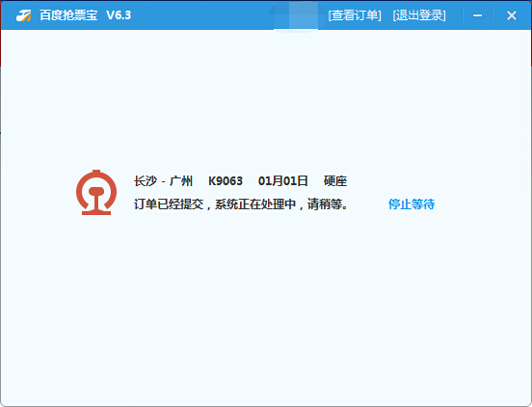This screenshot has height=407, width=532.
Task: Click the 广州 destination station text
Action: [x=181, y=181]
